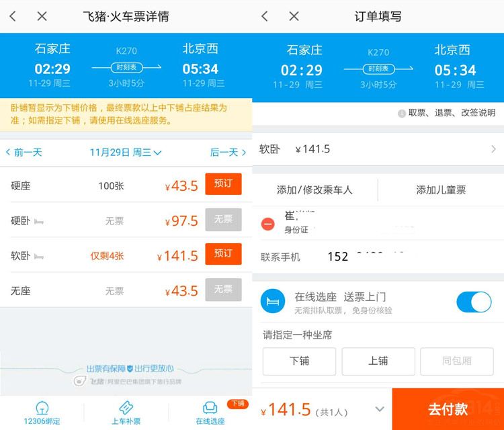Book the hard seat for ¥43.5
This screenshot has height=430, width=504.
click(222, 185)
